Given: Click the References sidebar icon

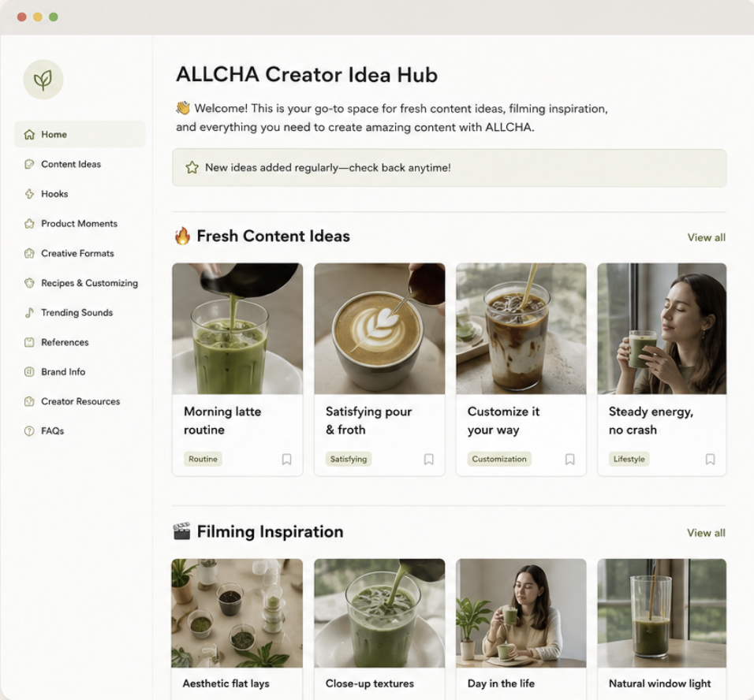Looking at the screenshot, I should click(29, 342).
